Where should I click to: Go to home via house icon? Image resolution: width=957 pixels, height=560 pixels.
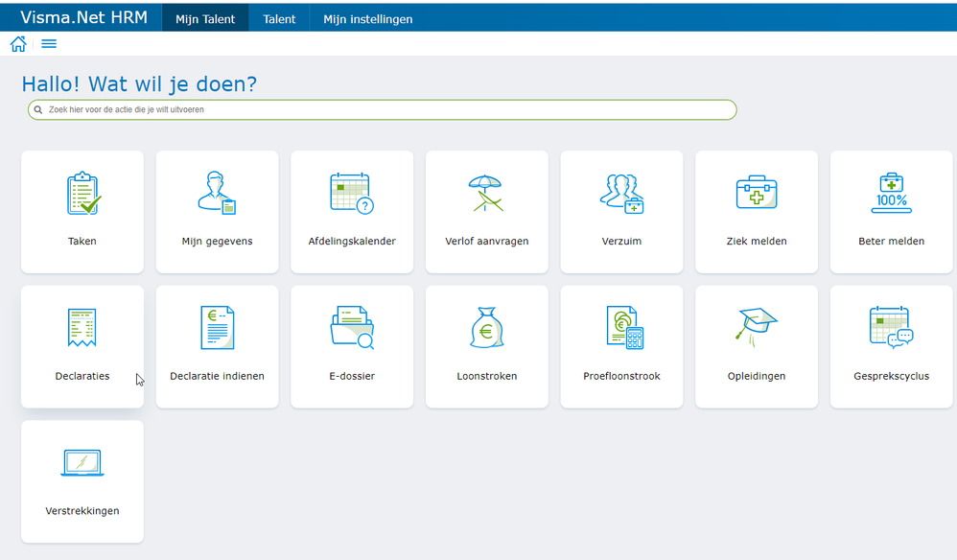(x=18, y=44)
